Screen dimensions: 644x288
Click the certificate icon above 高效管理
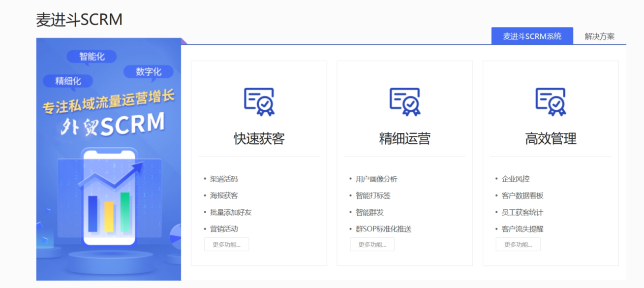[x=551, y=102]
